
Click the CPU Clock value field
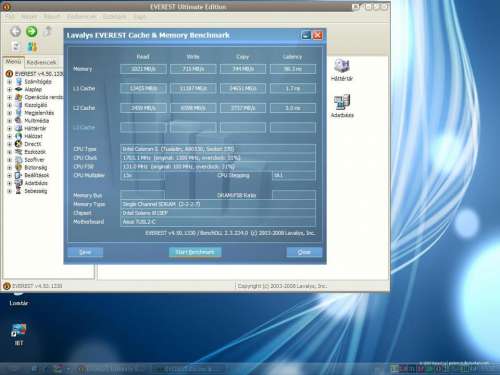(218, 158)
